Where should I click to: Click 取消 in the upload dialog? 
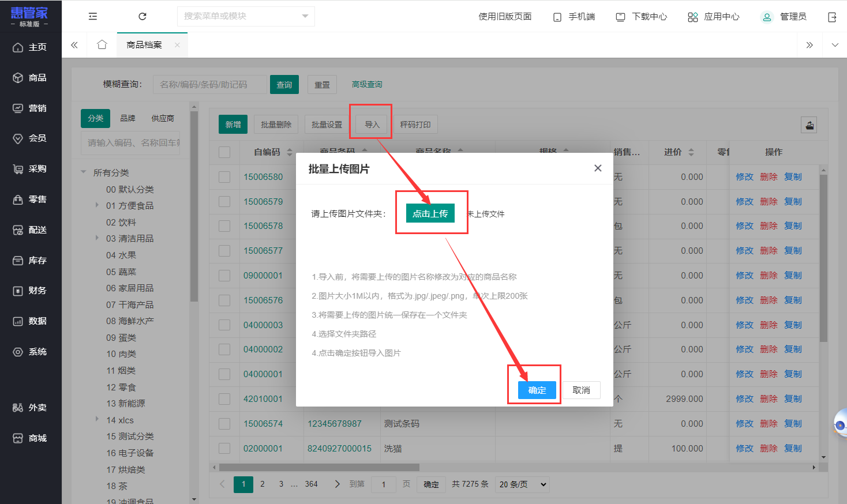581,390
